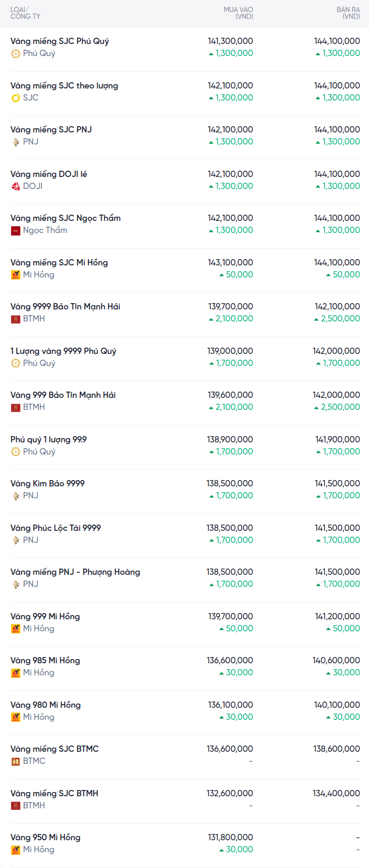Click BTMH logo under Vàng 9999 Bảo Tín Mạnh Hải
The width and height of the screenshot is (369, 868).
(16, 319)
